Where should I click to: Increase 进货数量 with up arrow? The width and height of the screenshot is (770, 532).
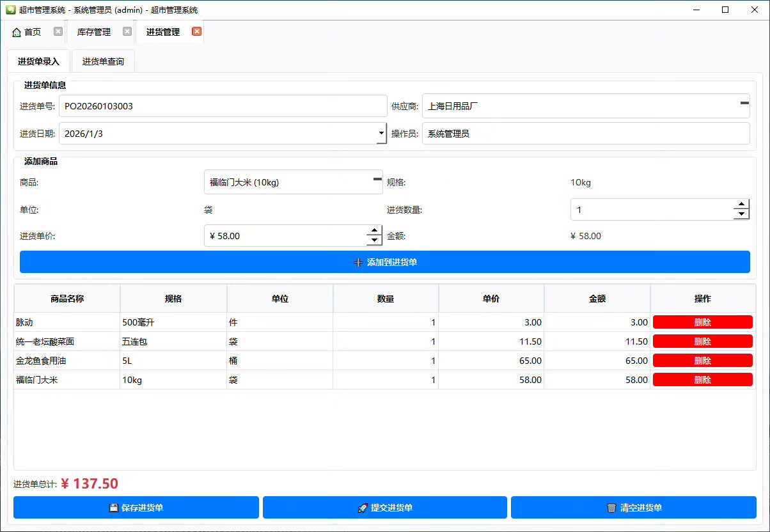[x=741, y=205]
